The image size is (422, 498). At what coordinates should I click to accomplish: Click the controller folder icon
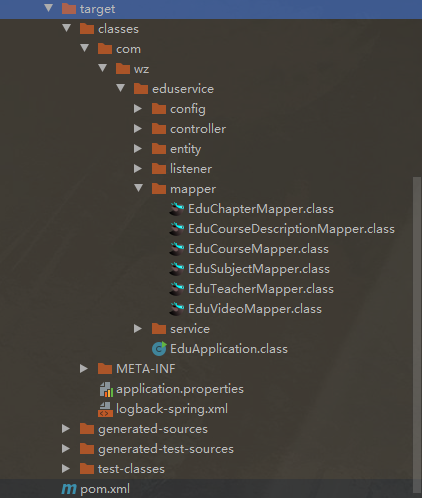[159, 128]
